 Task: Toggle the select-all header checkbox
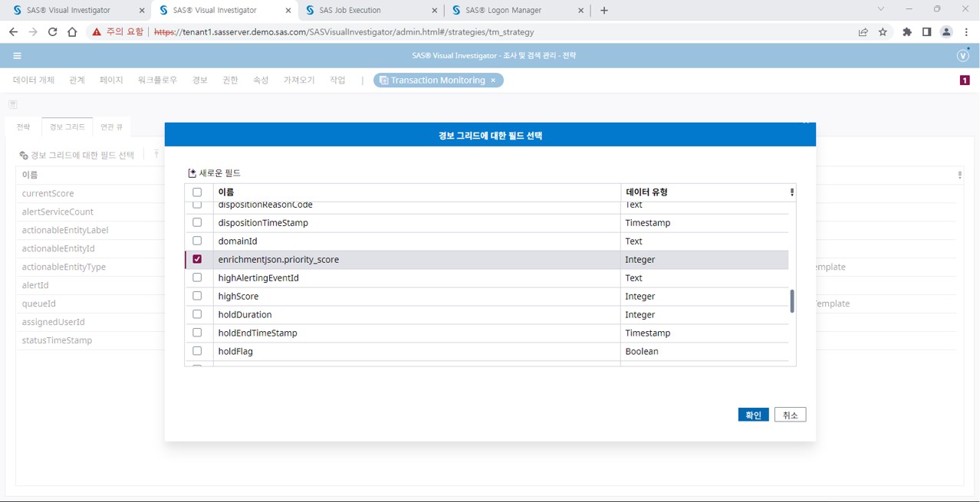197,192
